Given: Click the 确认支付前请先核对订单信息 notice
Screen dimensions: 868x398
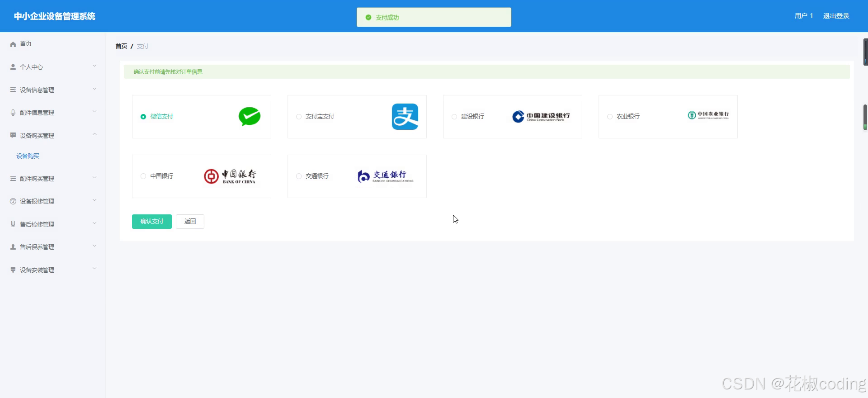Looking at the screenshot, I should coord(487,71).
